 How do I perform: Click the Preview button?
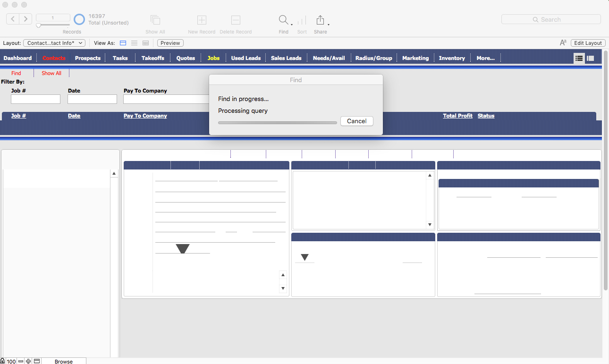(x=169, y=42)
